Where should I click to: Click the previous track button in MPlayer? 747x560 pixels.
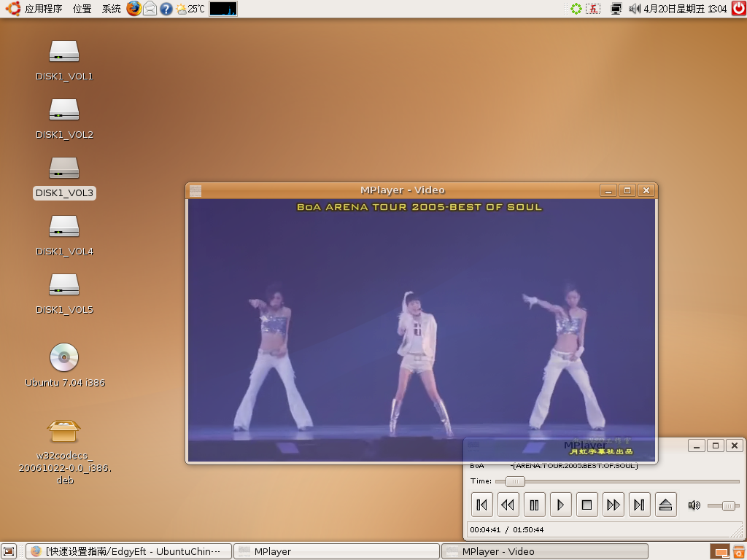481,505
